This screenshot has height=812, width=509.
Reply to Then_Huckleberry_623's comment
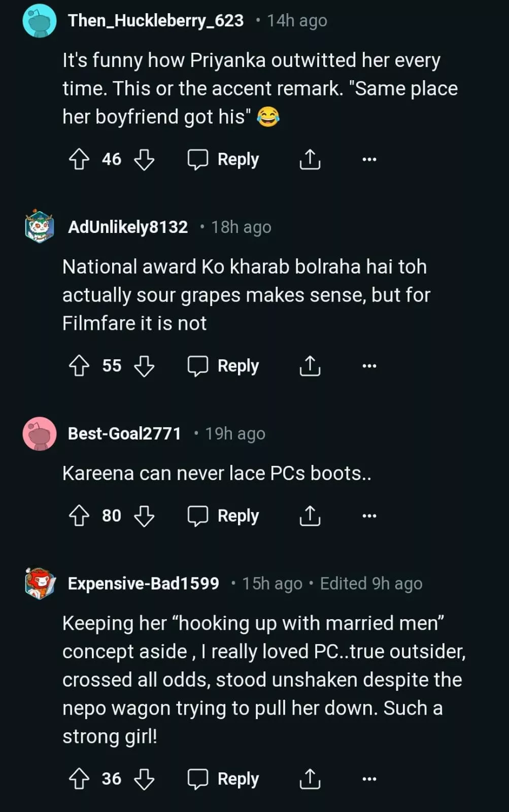click(224, 159)
